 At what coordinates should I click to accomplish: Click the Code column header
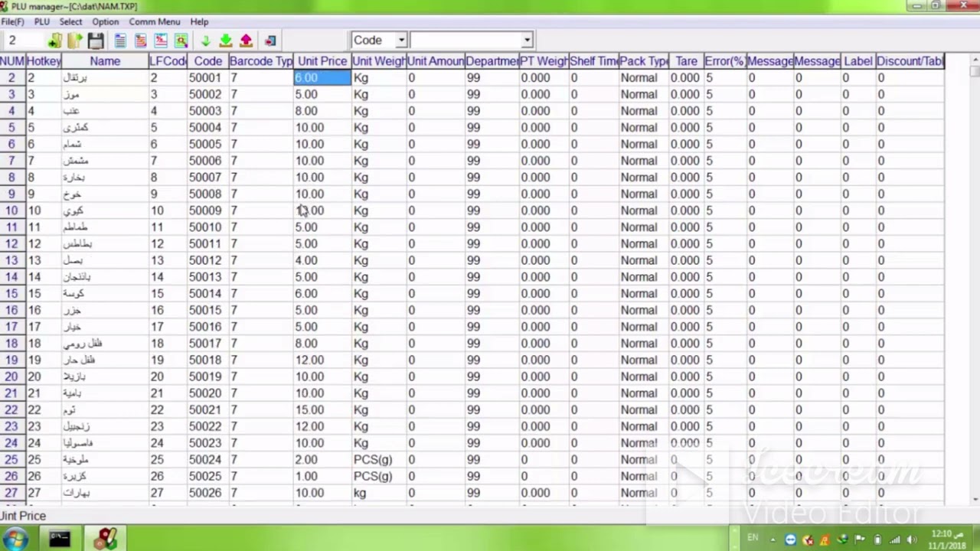click(207, 61)
